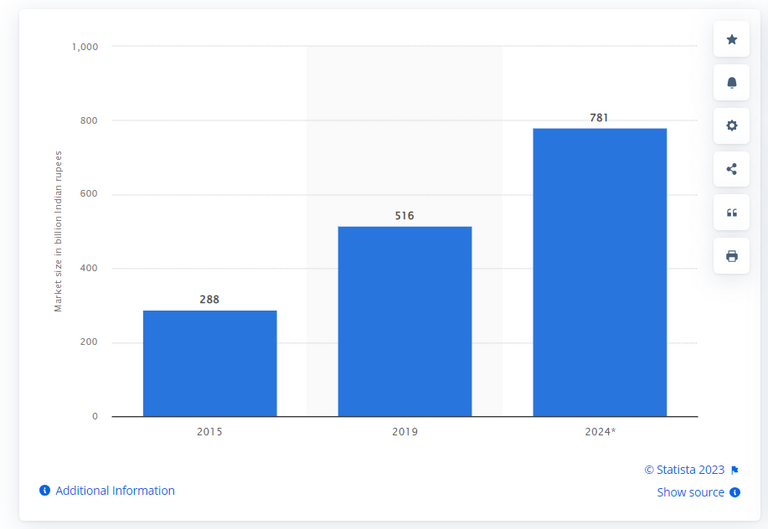Click the quotation mark citation icon
This screenshot has width=768, height=529.
pyautogui.click(x=731, y=213)
